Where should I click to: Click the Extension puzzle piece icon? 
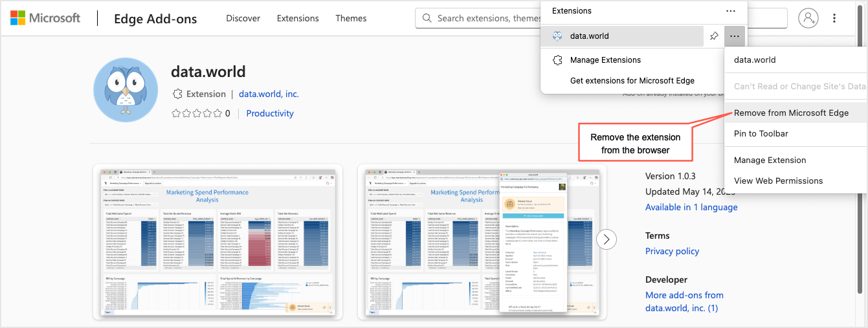click(x=177, y=94)
